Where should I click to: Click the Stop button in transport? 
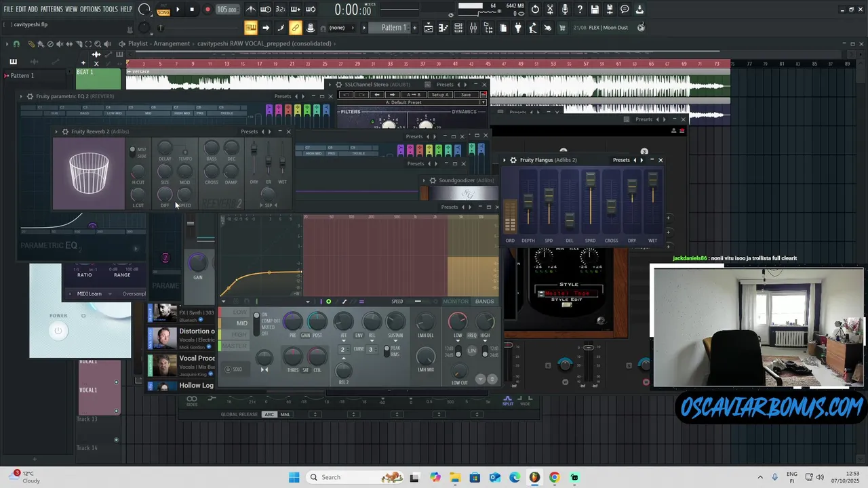click(x=192, y=9)
